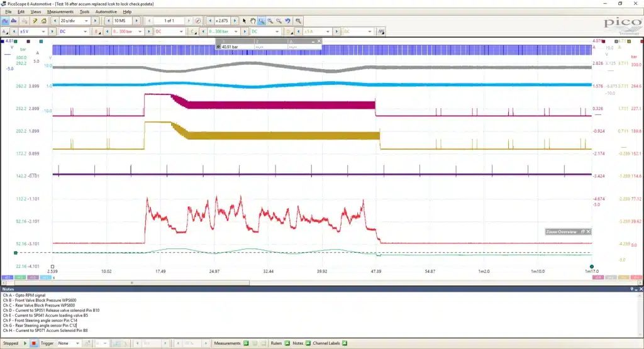Click the add measurement green icon
The image size is (644, 349).
(246, 343)
